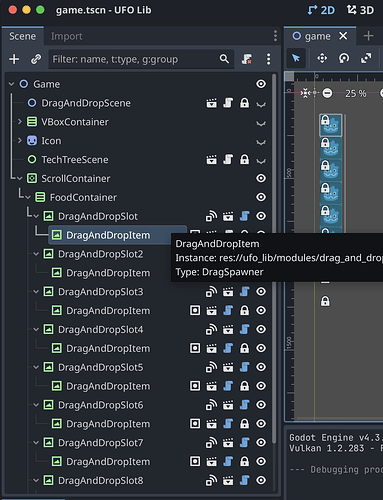Collapse the DragAndDropSlot4 node
The width and height of the screenshot is (383, 500).
tap(36, 329)
